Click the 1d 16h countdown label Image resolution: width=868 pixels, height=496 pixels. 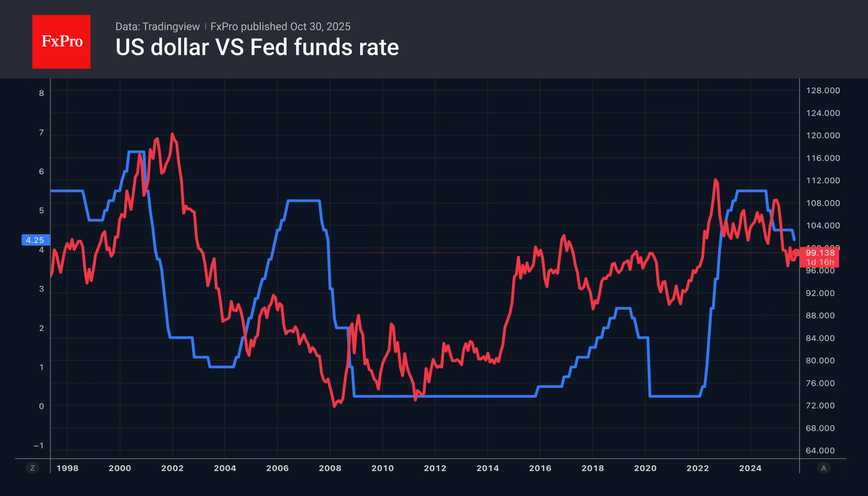point(819,263)
